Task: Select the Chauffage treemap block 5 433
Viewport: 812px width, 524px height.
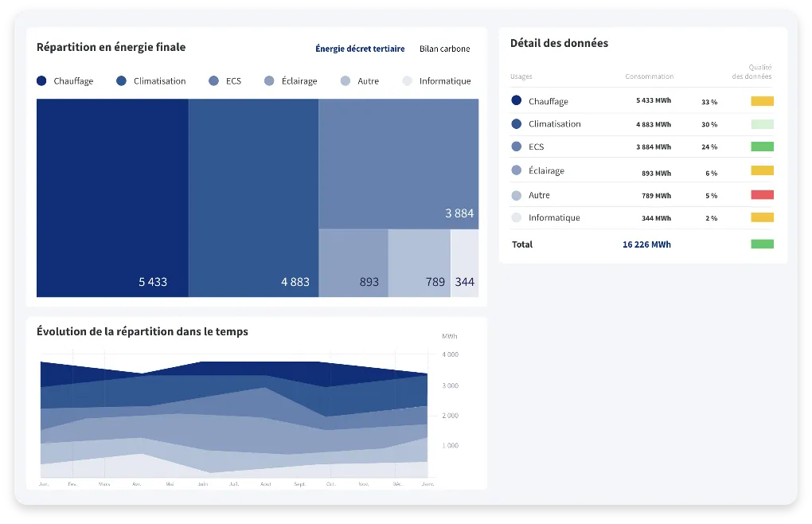Action: point(112,197)
